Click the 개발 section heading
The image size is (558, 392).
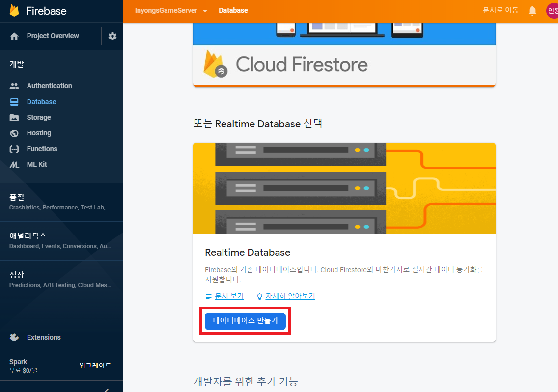17,64
